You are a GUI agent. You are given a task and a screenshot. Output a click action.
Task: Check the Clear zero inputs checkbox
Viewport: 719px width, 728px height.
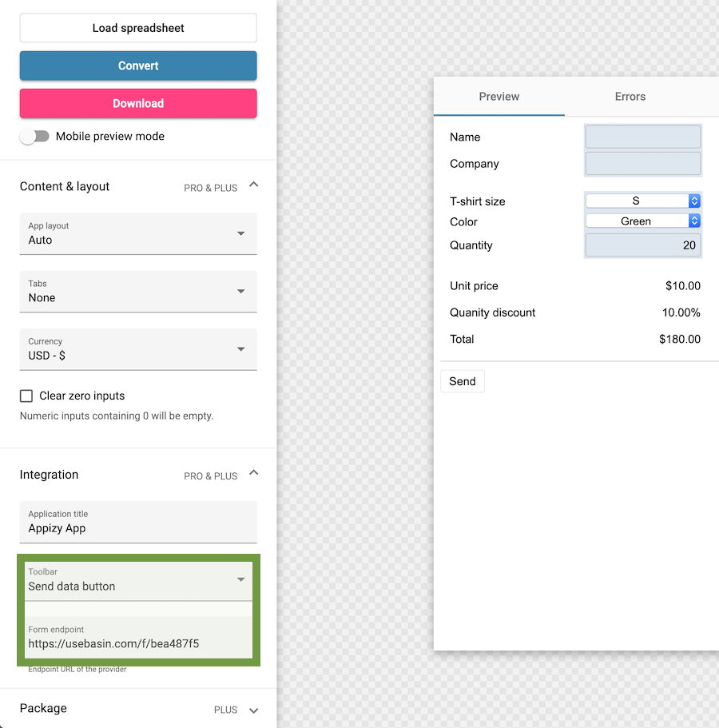pos(26,396)
